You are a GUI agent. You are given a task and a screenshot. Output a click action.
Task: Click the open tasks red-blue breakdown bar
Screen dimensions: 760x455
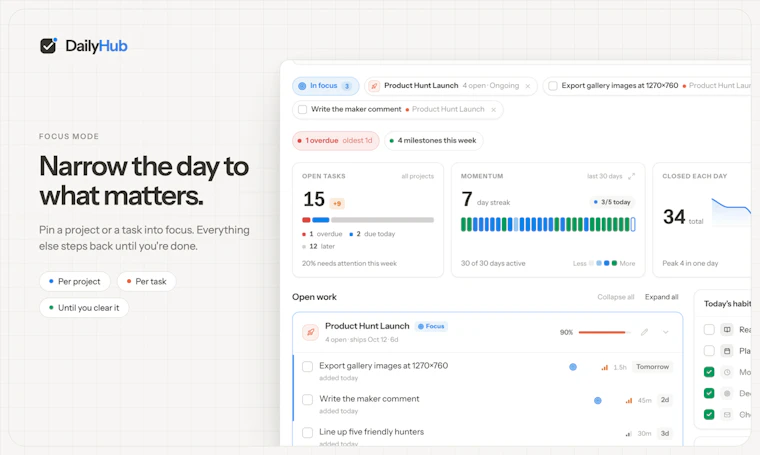pyautogui.click(x=368, y=220)
